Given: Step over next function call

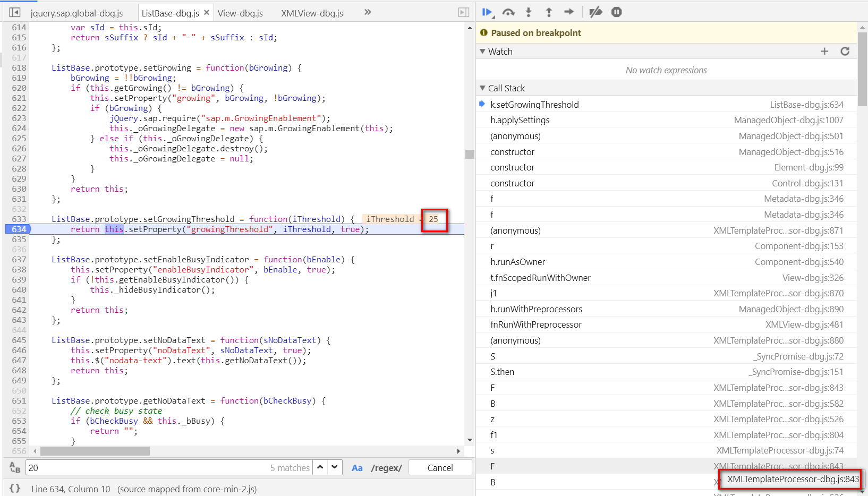Looking at the screenshot, I should 508,12.
